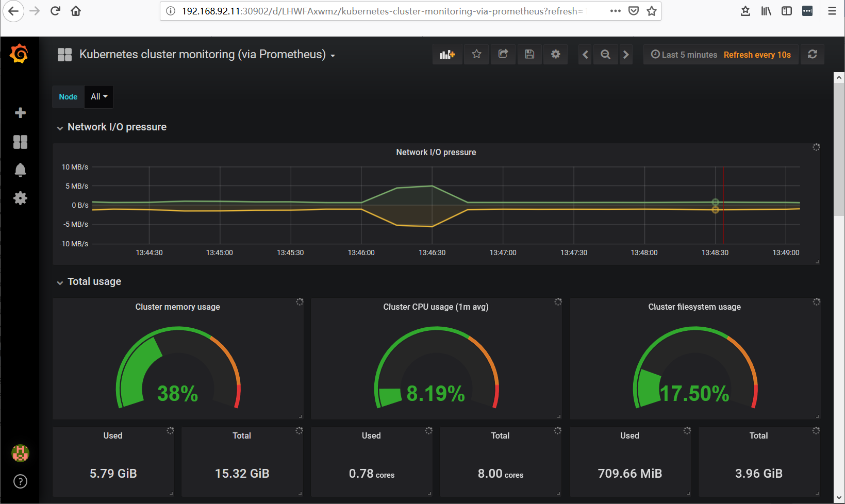This screenshot has height=504, width=845.
Task: Click the green data point marker on graph
Action: point(715,202)
